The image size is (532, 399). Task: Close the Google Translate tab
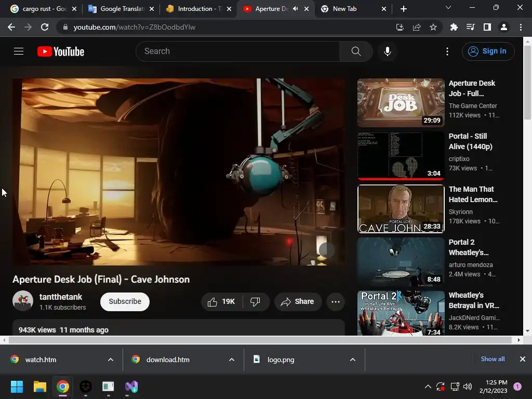(x=152, y=9)
